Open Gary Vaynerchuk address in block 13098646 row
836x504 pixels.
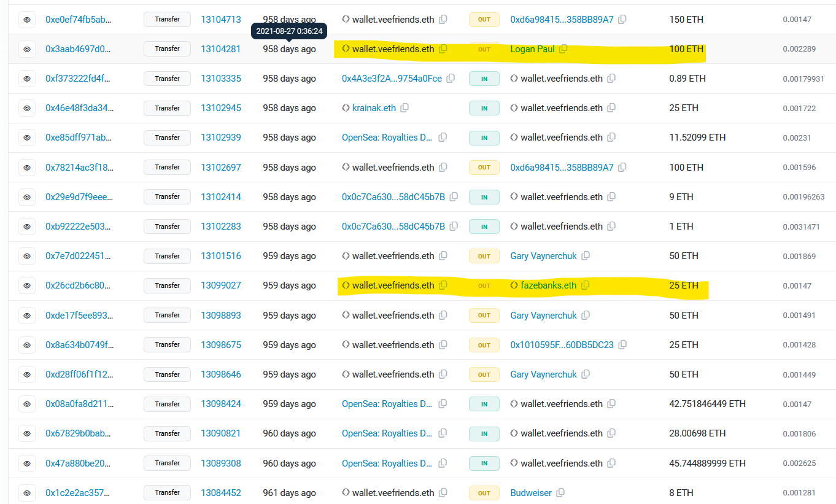coord(544,374)
